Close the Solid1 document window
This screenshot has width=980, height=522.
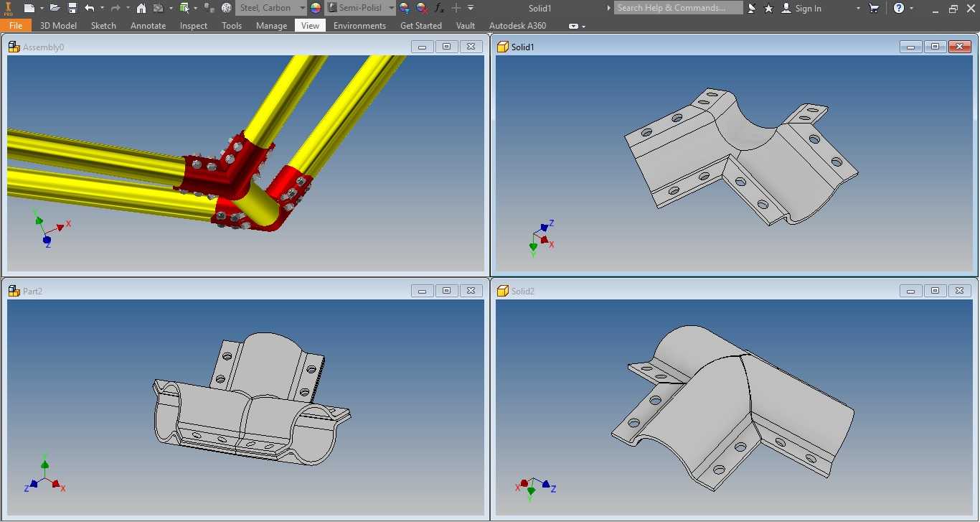(959, 47)
